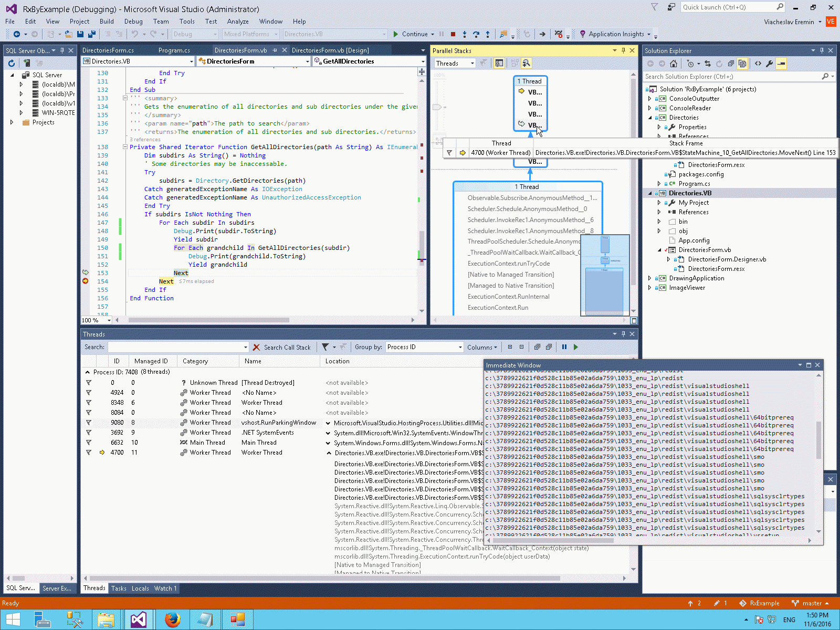The width and height of the screenshot is (840, 630).
Task: Open Solution Explorer Properties wrench icon
Action: (769, 64)
